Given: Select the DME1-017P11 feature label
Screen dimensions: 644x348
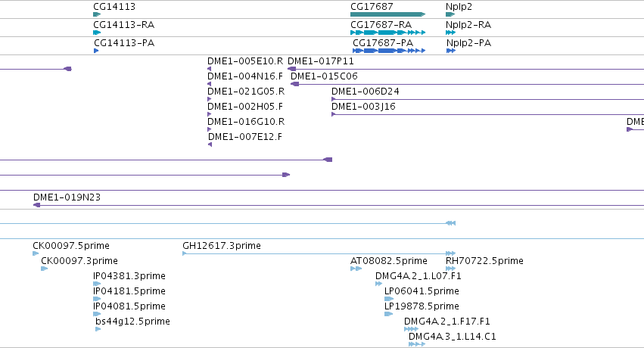Looking at the screenshot, I should [320, 61].
